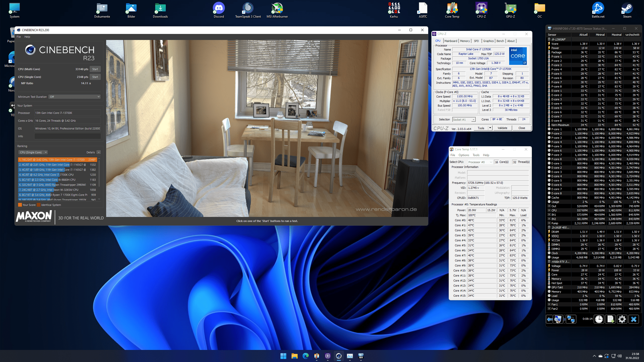Open the Dokumente desktop folder

(x=102, y=10)
